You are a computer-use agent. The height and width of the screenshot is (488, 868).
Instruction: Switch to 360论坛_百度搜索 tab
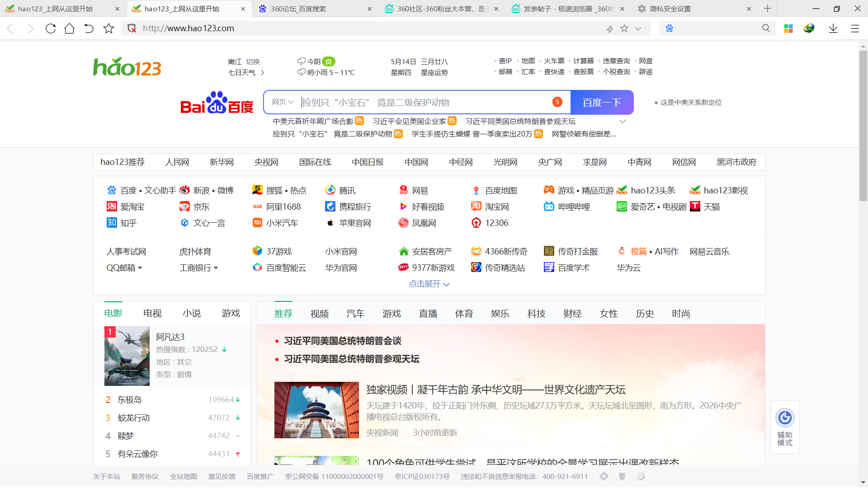315,9
